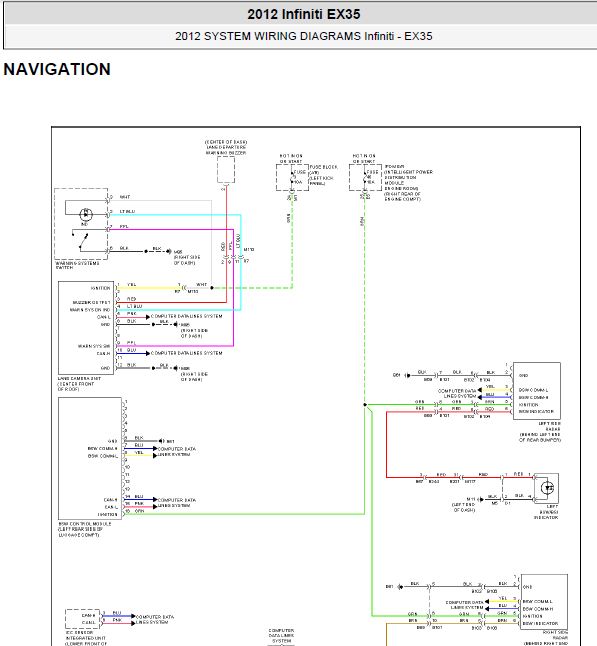Click the PPL label at warning switch pin 7
This screenshot has height=646, width=597.
[x=124, y=227]
